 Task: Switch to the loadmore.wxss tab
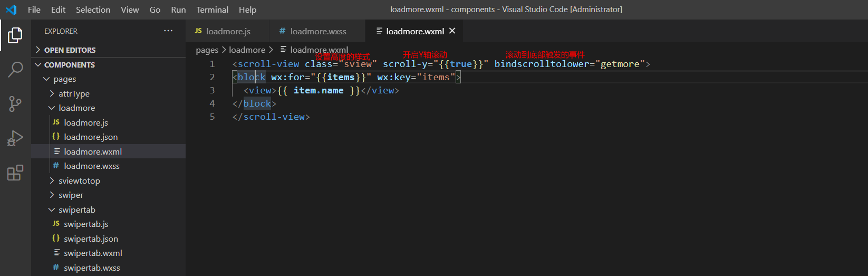[317, 31]
